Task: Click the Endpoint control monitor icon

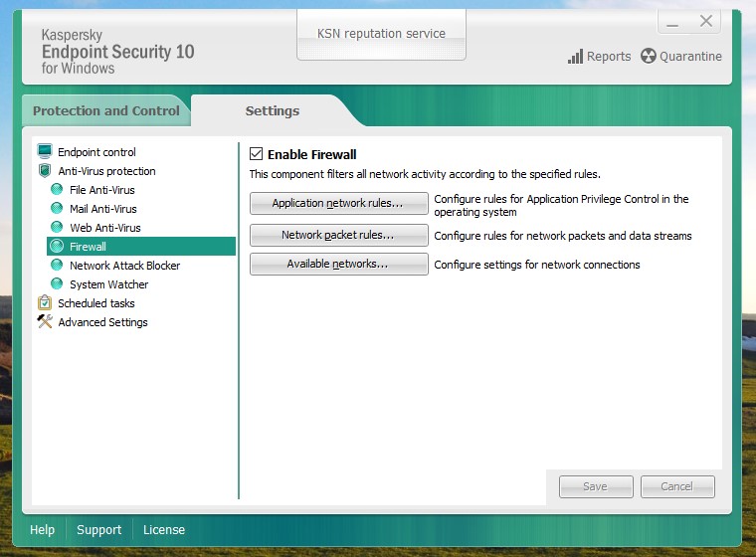Action: [45, 151]
